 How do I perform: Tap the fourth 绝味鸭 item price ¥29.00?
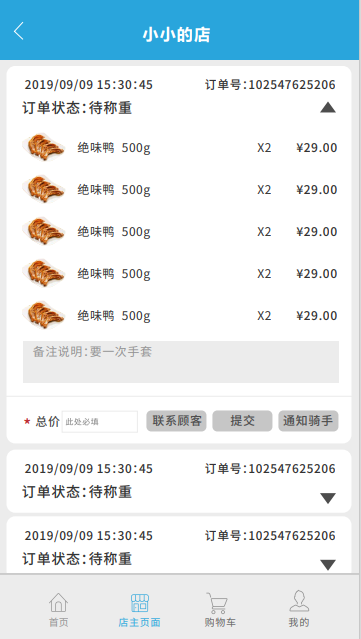pyautogui.click(x=317, y=273)
